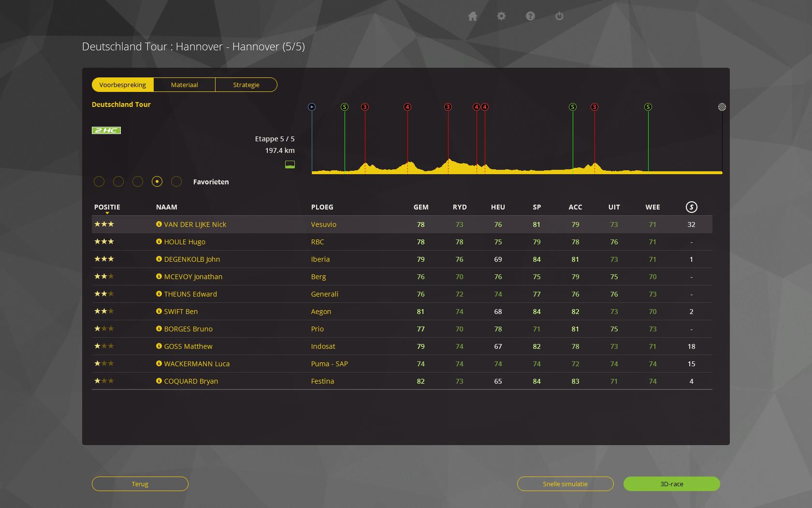The height and width of the screenshot is (508, 812).
Task: Click the star rating of VAN DER LIJKE
Action: 104,224
